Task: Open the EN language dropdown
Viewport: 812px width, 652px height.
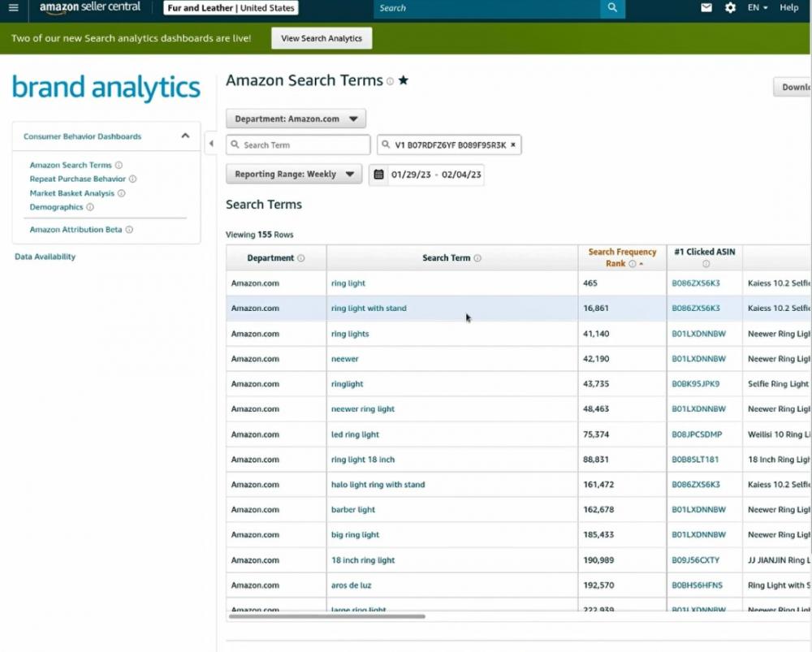Action: 757,8
